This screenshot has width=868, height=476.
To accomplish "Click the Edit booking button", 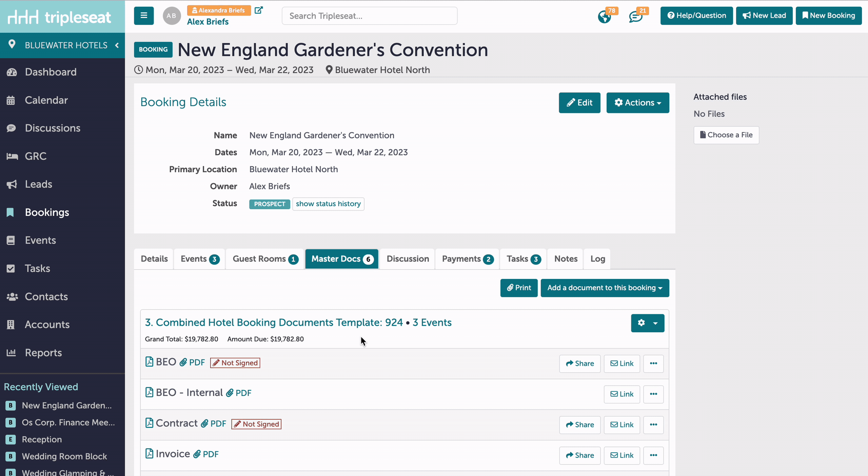I will [x=579, y=103].
